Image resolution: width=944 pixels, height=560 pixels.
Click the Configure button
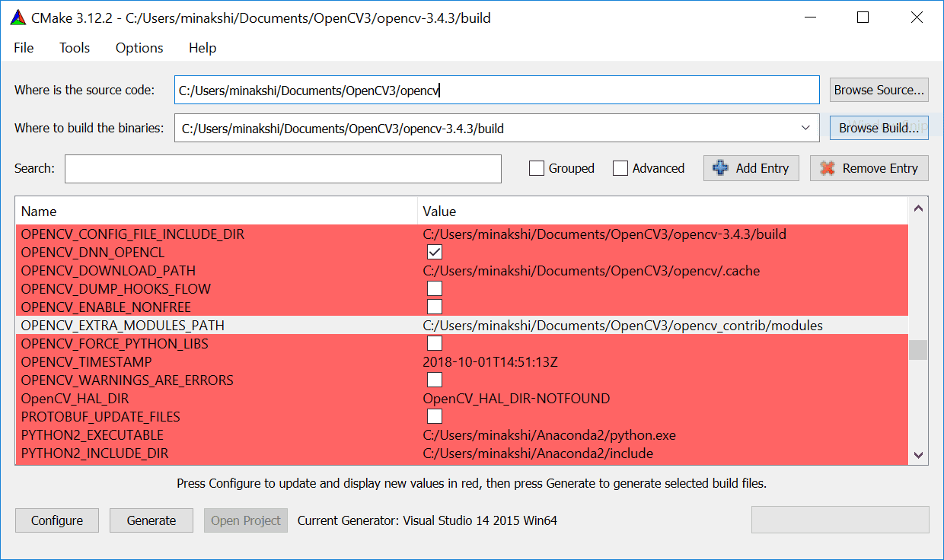(x=57, y=520)
